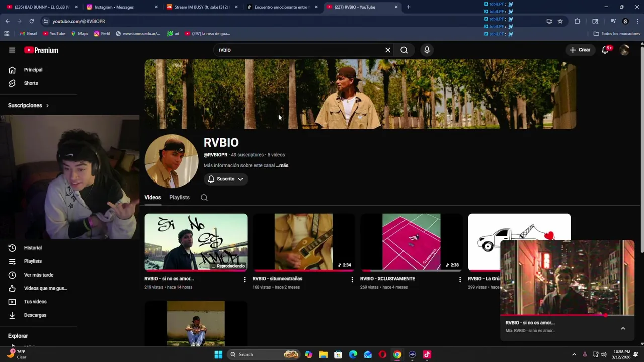Open options menu for si no es amor
Image resolution: width=644 pixels, height=362 pixels.
click(x=245, y=279)
